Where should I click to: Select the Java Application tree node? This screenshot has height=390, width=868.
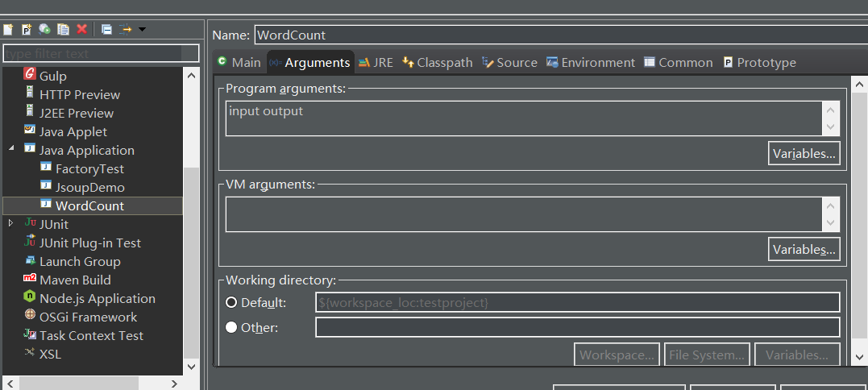click(87, 151)
